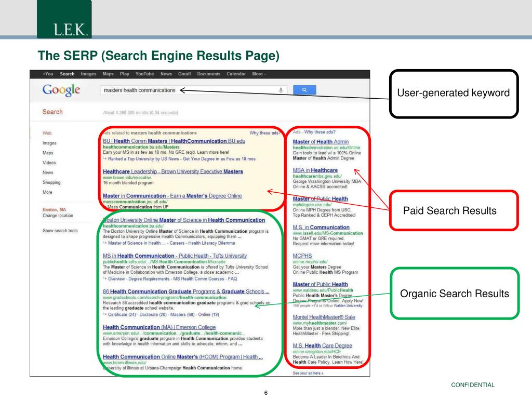Open +You in the top bar

pyautogui.click(x=48, y=74)
